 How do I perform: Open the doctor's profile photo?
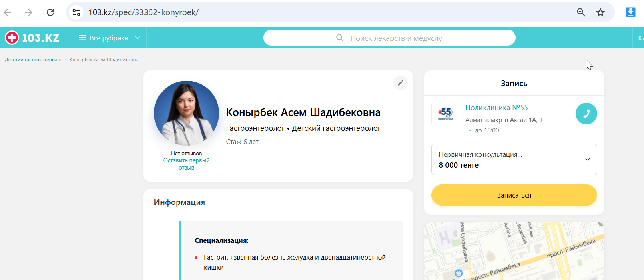click(x=187, y=113)
